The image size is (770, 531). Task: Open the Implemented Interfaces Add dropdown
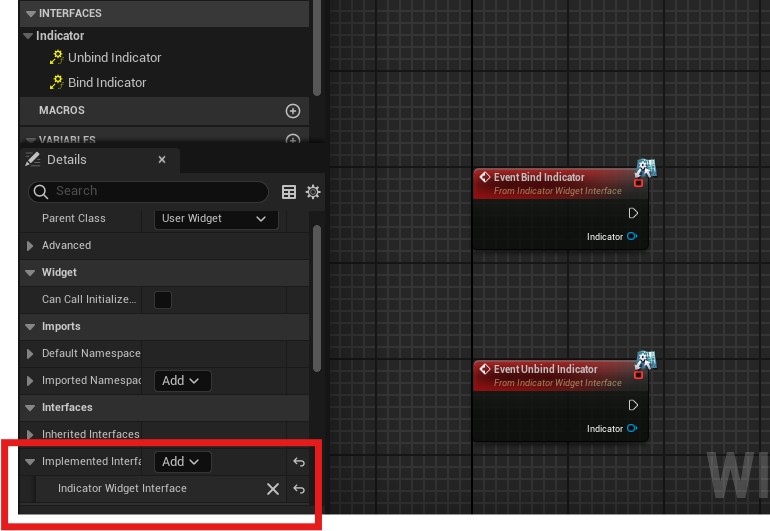pos(183,462)
